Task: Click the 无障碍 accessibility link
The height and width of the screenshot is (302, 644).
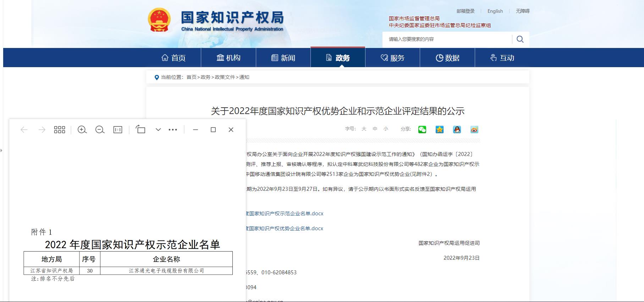Action: 522,11
